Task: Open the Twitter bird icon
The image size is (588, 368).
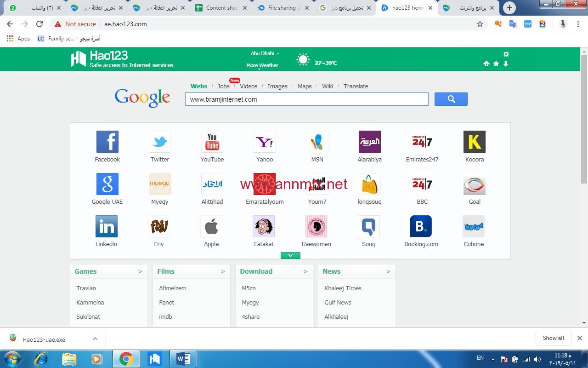Action: [x=160, y=142]
